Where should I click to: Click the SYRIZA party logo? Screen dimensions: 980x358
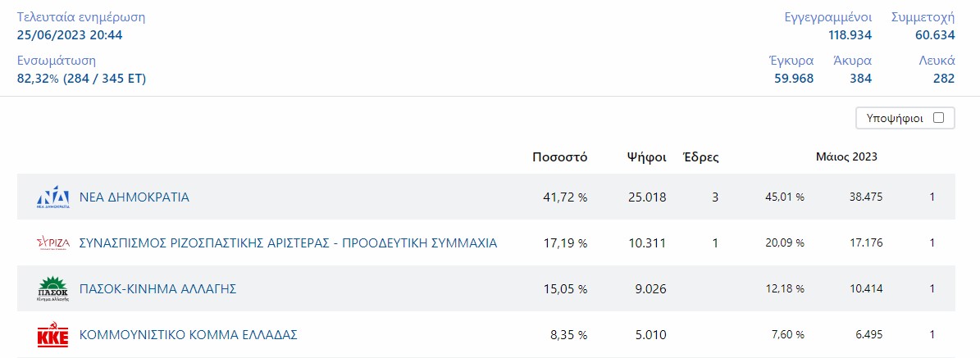(52, 242)
